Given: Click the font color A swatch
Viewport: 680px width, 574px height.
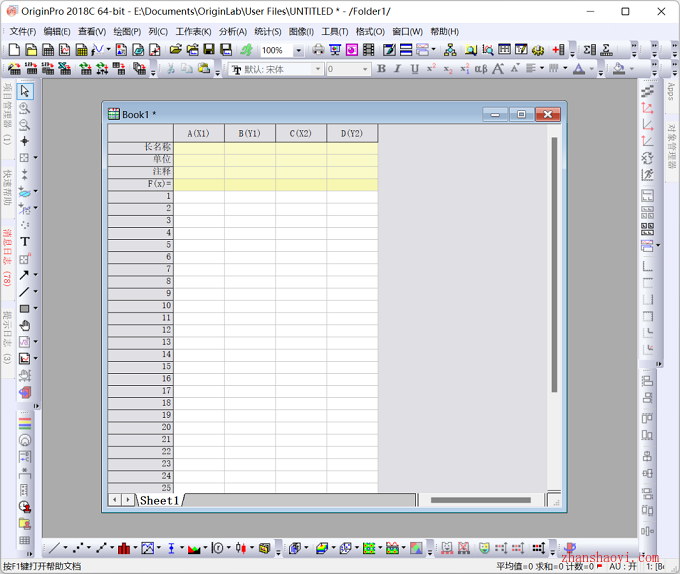Looking at the screenshot, I should pos(579,68).
